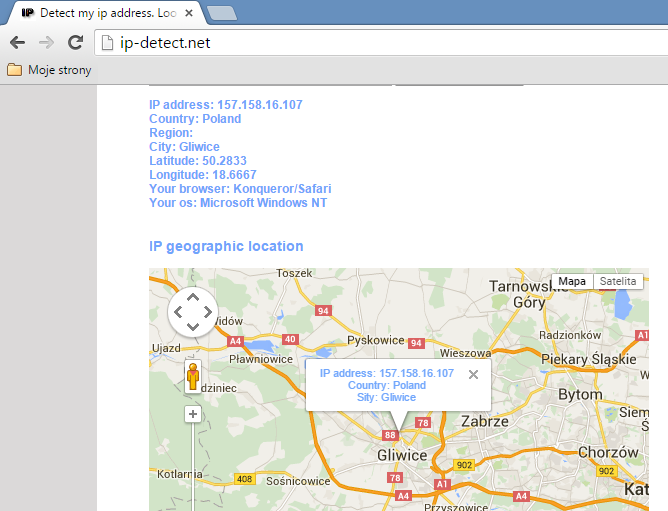This screenshot has height=511, width=668.
Task: Click the Country: Poland text
Action: (195, 119)
